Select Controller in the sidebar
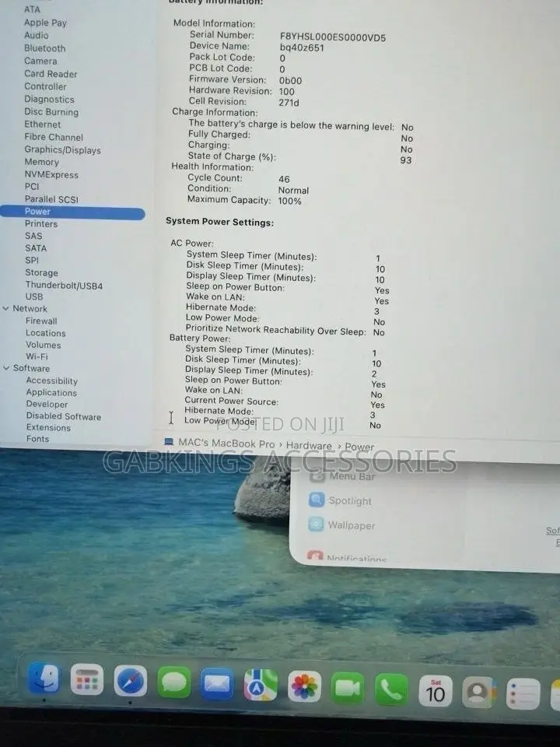 pos(45,86)
